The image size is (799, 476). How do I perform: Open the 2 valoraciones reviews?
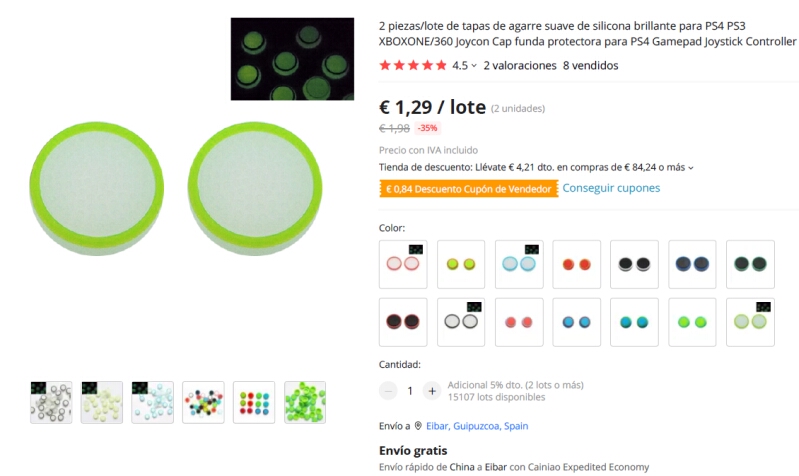(x=520, y=65)
